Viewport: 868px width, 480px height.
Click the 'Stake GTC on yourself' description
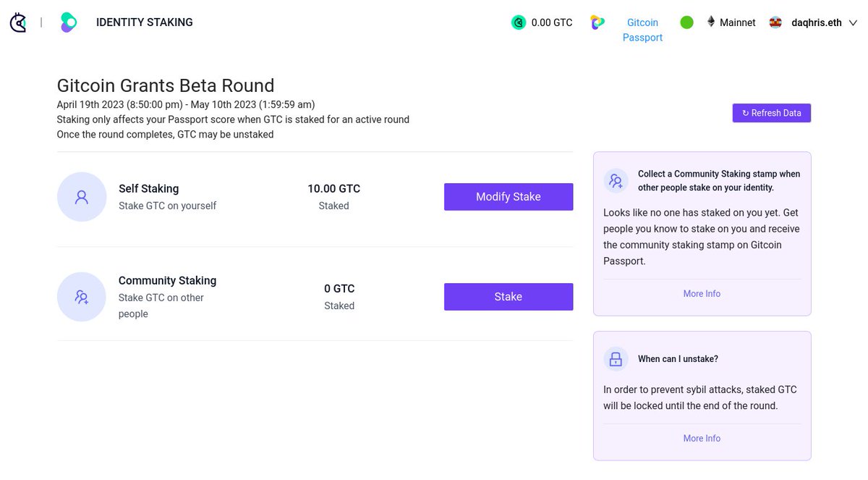point(168,206)
